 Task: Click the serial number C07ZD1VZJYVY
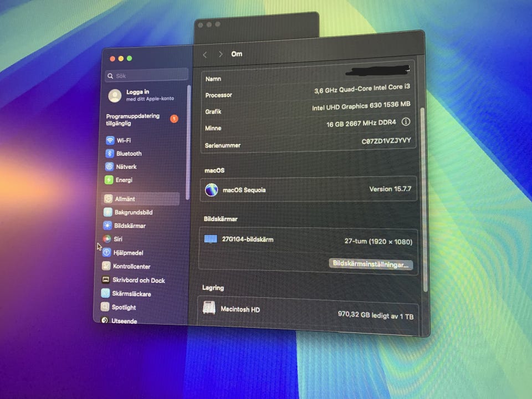point(386,141)
